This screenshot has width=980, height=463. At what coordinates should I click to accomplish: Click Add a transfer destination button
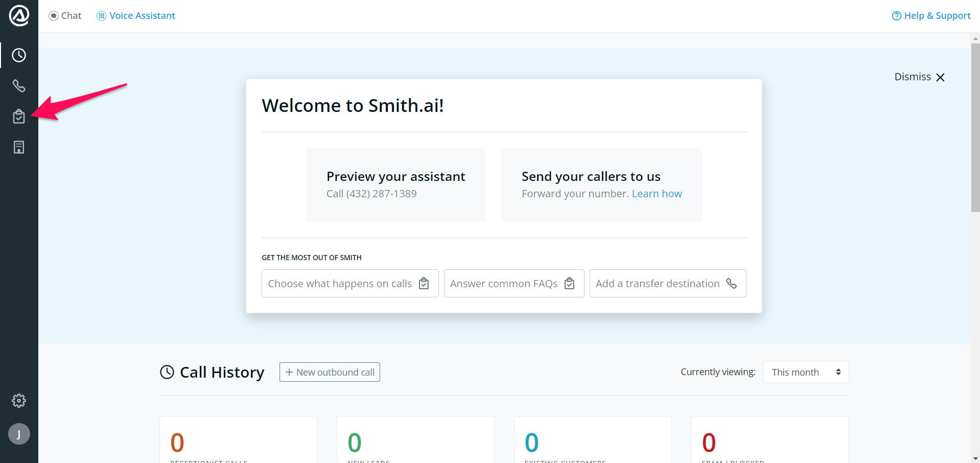668,283
